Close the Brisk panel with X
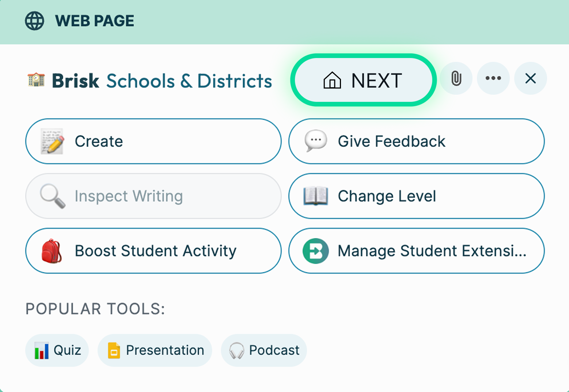569x392 pixels. pyautogui.click(x=530, y=78)
